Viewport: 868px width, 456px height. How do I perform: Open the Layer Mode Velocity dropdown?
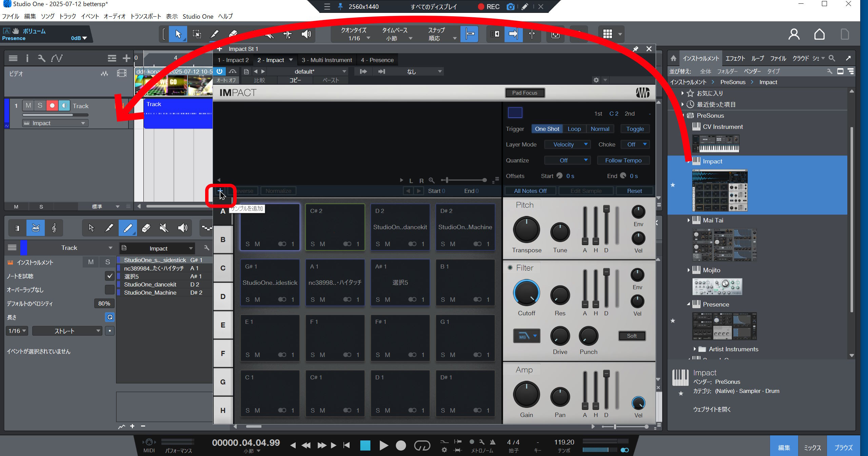[567, 144]
